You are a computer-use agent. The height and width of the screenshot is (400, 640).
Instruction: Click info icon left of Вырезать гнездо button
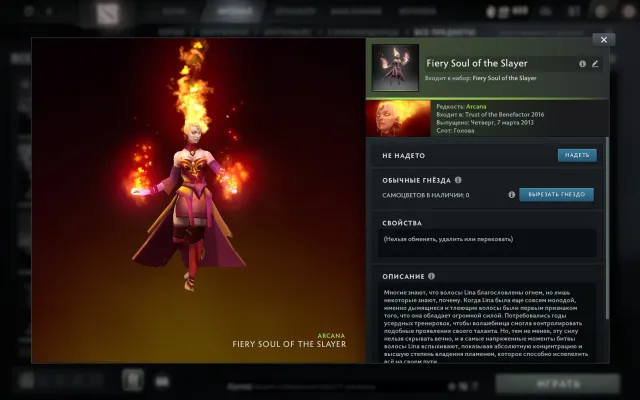[511, 195]
